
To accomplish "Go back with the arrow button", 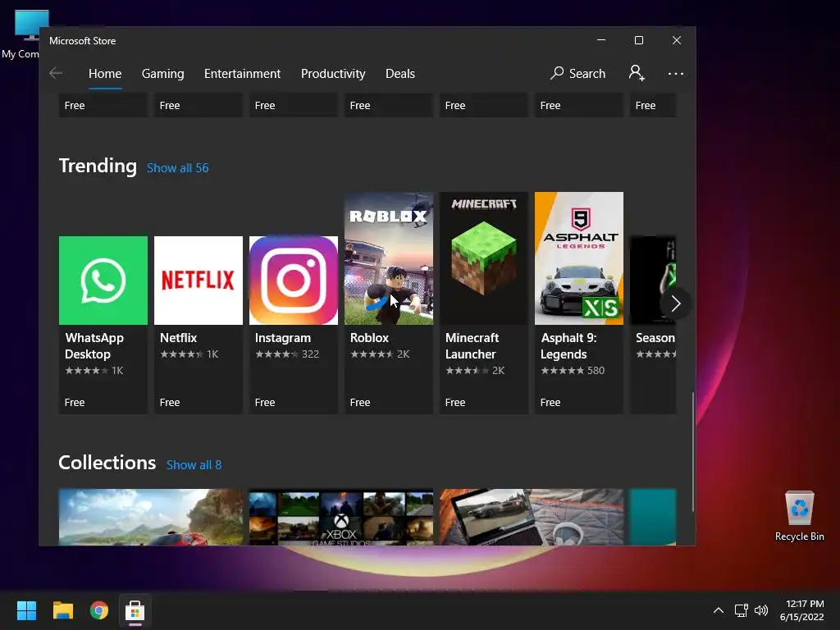I will tap(56, 73).
